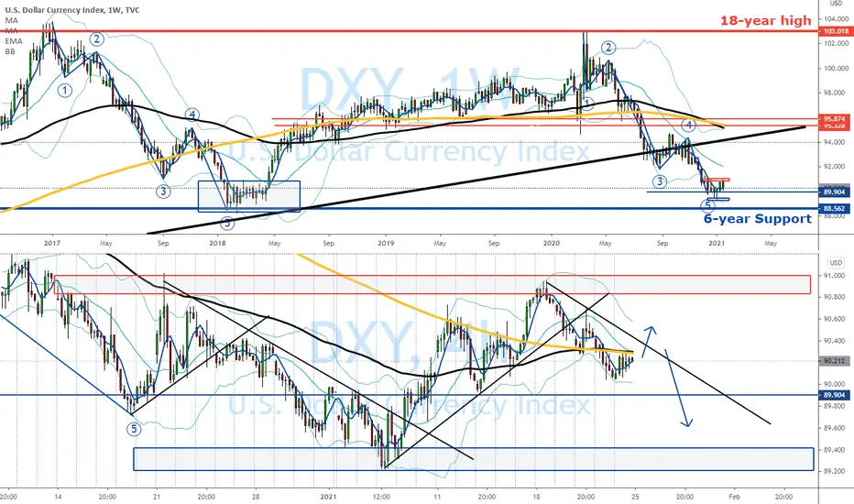Click the red 103.018 price label
The image size is (854, 504).
tap(836, 31)
